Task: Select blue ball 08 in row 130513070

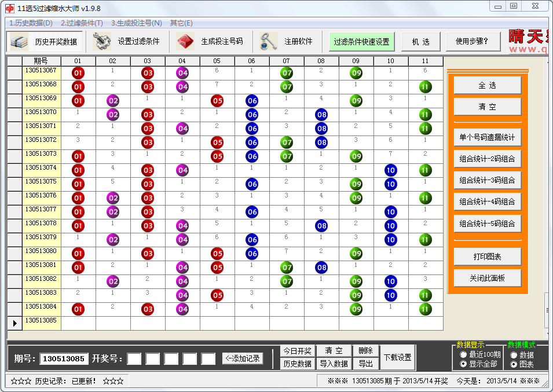Action: coord(321,115)
